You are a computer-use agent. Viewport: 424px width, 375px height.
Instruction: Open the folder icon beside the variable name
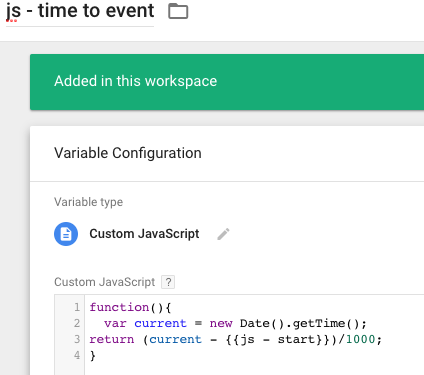coord(178,11)
